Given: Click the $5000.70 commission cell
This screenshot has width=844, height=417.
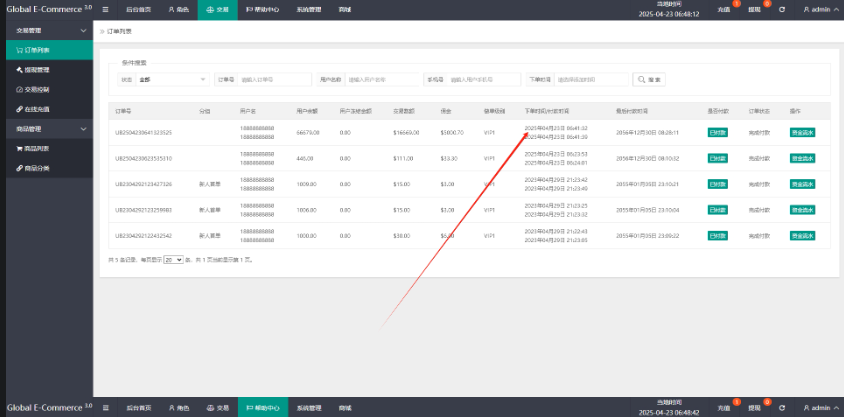Looking at the screenshot, I should (x=452, y=132).
